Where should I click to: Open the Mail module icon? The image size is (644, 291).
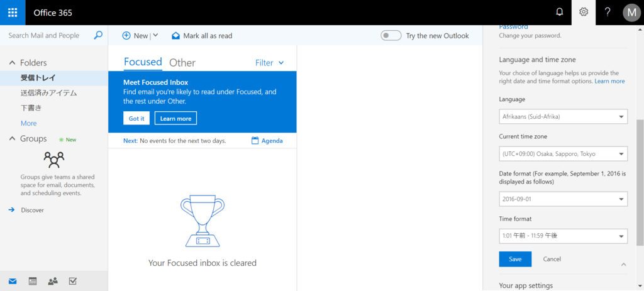tap(13, 281)
